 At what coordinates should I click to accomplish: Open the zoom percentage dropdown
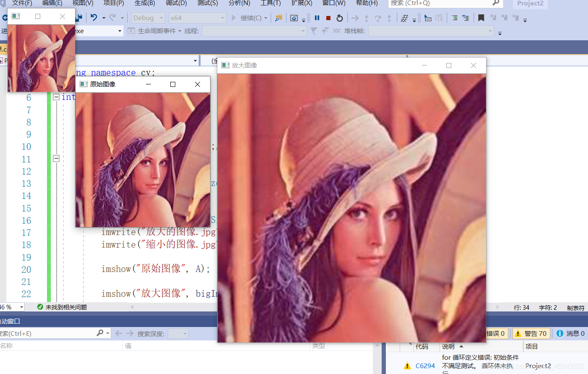[x=22, y=307]
